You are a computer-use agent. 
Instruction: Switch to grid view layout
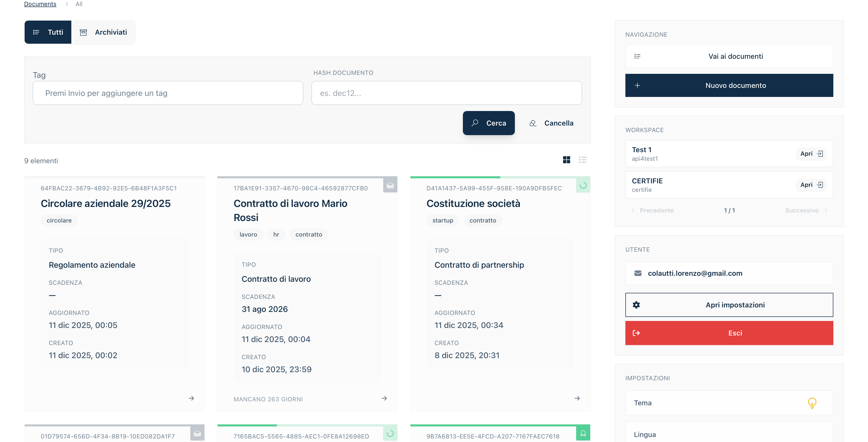tap(566, 160)
